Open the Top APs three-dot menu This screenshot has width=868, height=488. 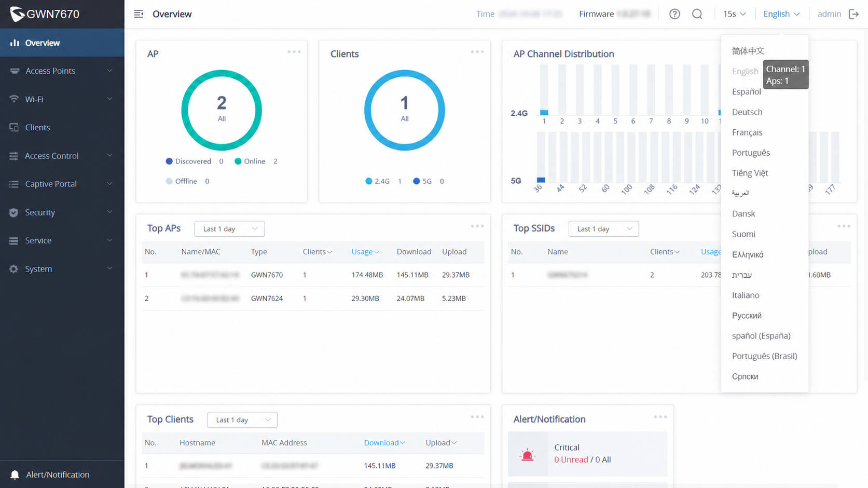coord(477,226)
